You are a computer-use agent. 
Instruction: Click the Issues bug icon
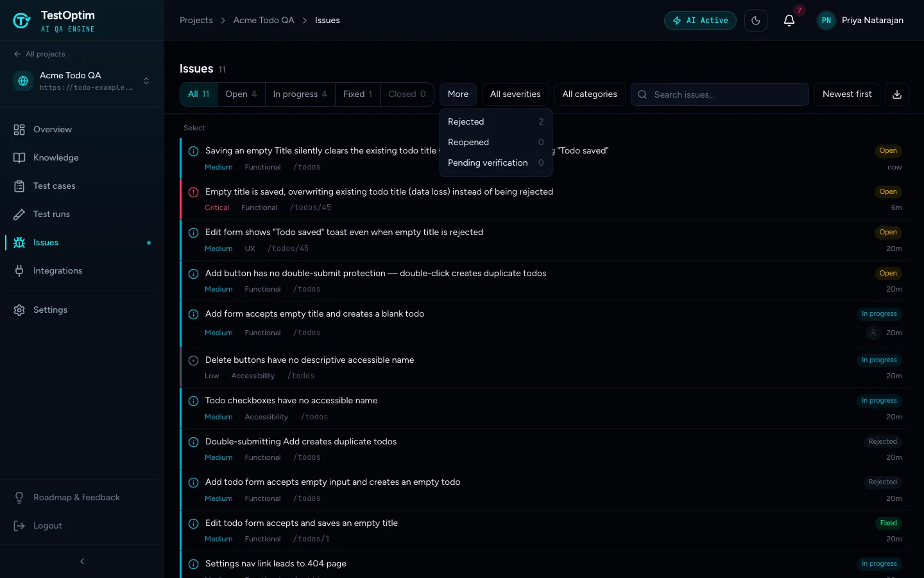[19, 243]
